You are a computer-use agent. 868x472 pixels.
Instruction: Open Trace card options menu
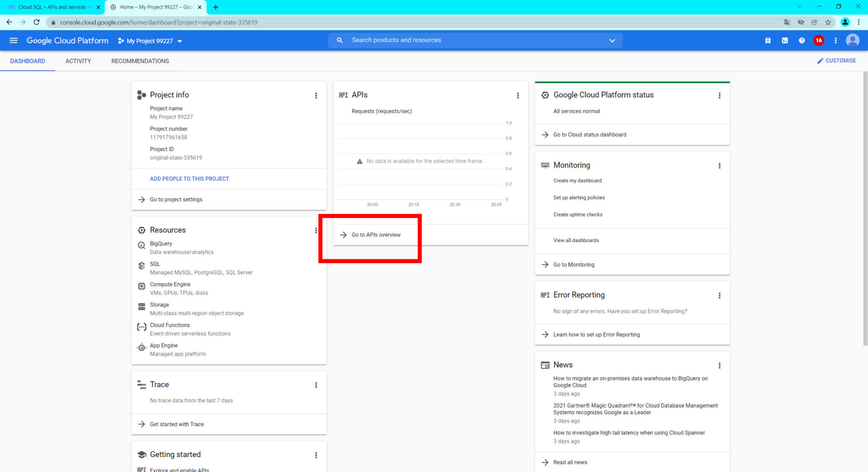316,385
